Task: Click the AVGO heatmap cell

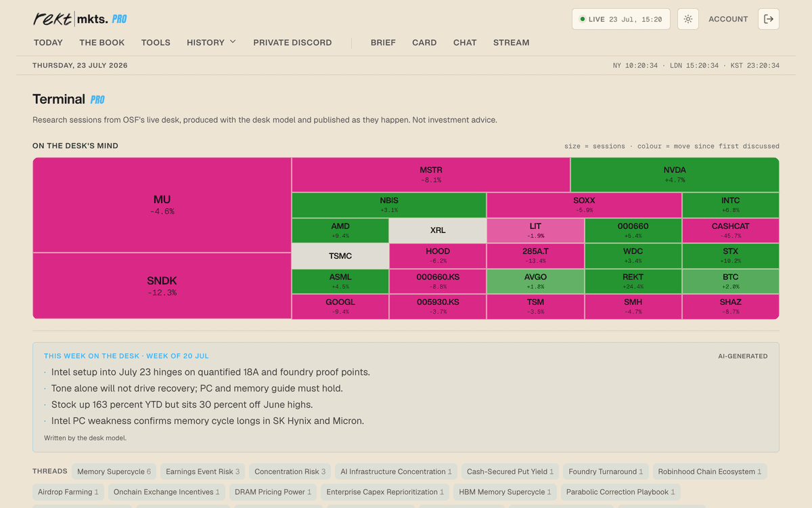Action: coord(535,281)
